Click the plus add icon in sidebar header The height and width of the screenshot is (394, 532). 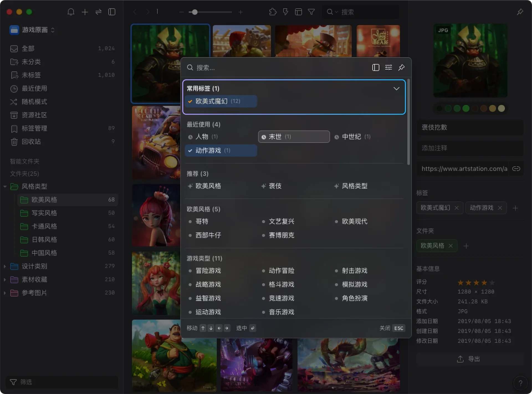click(x=85, y=12)
